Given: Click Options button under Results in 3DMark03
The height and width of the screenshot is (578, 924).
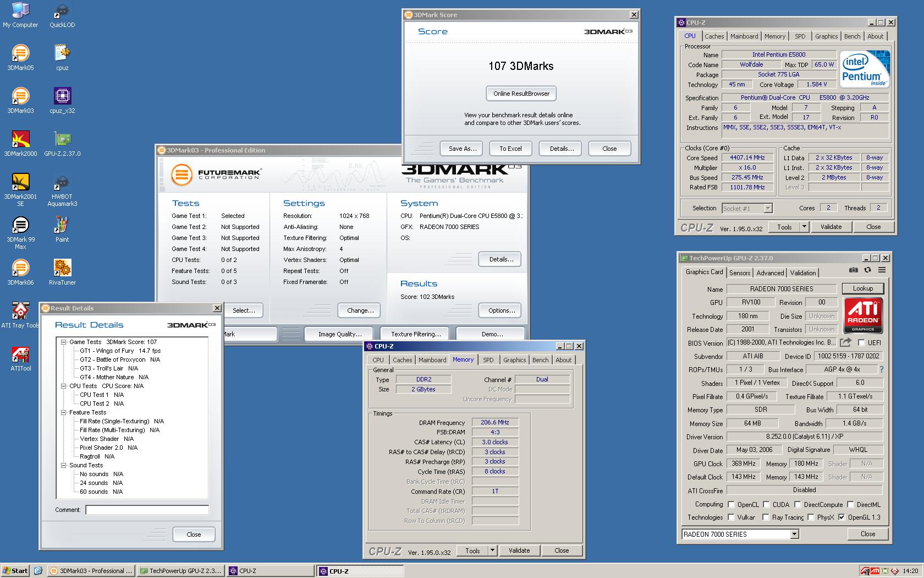Looking at the screenshot, I should pyautogui.click(x=501, y=310).
